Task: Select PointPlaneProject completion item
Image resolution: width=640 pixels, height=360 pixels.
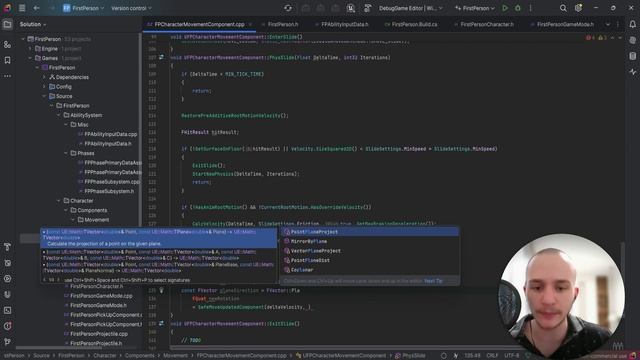Action: pos(369,232)
